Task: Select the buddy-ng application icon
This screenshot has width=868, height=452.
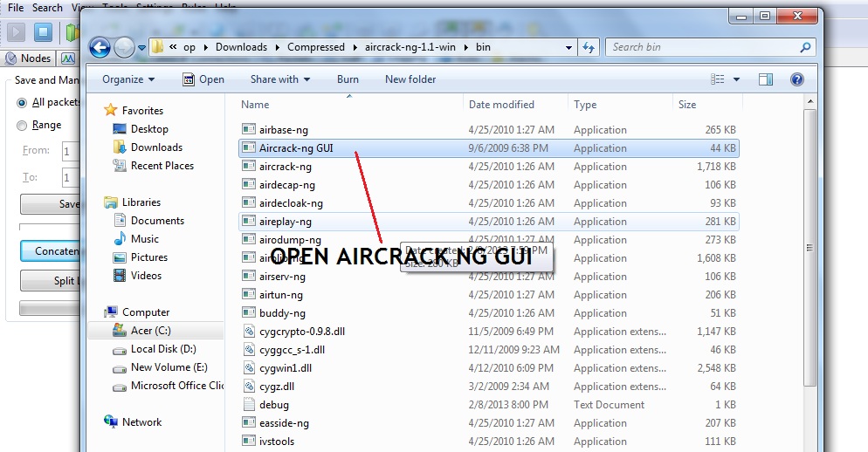Action: (249, 312)
